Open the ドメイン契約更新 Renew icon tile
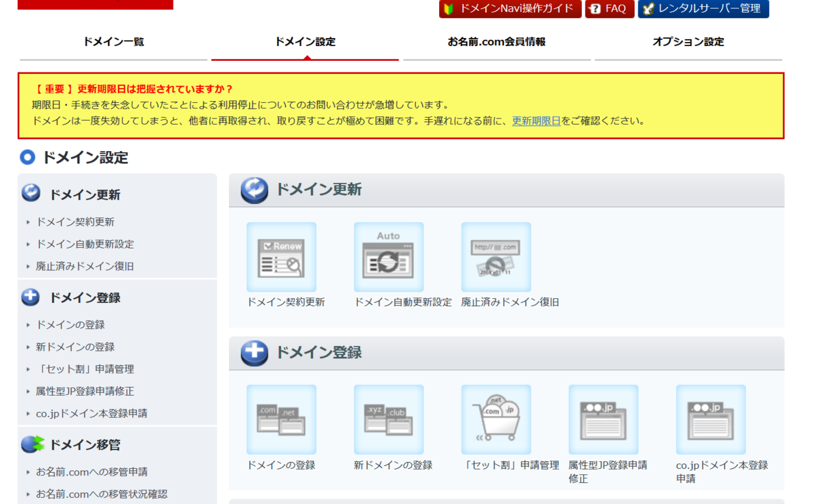 click(x=281, y=257)
